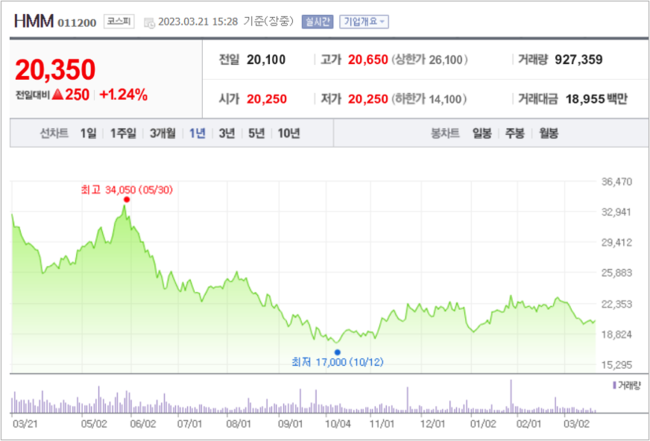Click the red highest-price marker dot
The height and width of the screenshot is (441, 650).
click(x=126, y=200)
